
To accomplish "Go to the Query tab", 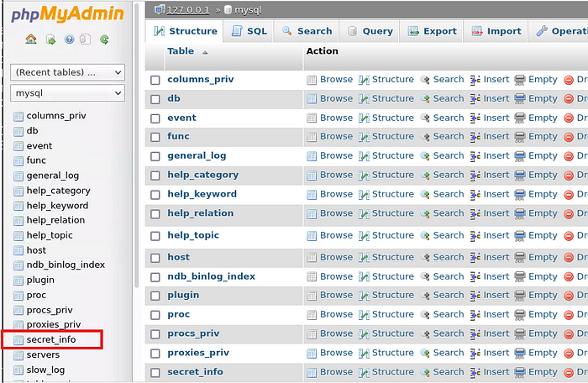I will pos(370,31).
